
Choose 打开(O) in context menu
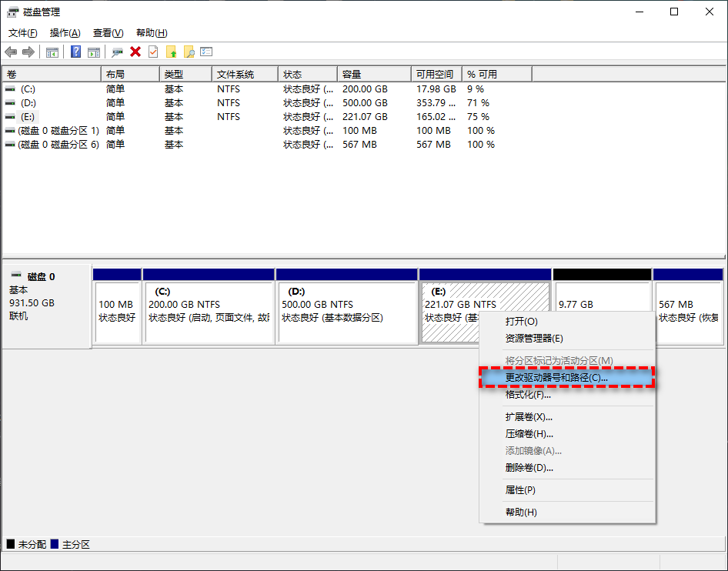tap(567, 321)
